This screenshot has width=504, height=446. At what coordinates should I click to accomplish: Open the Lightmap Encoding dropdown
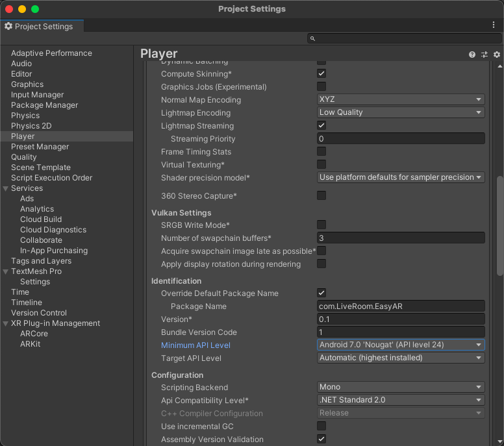point(401,112)
